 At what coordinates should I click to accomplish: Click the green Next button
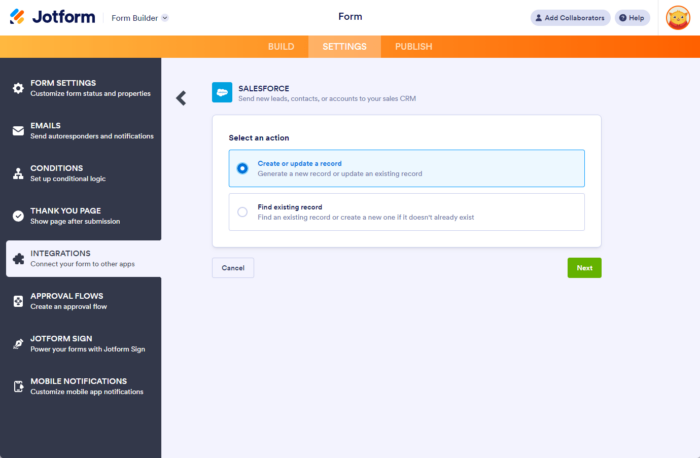(x=584, y=268)
